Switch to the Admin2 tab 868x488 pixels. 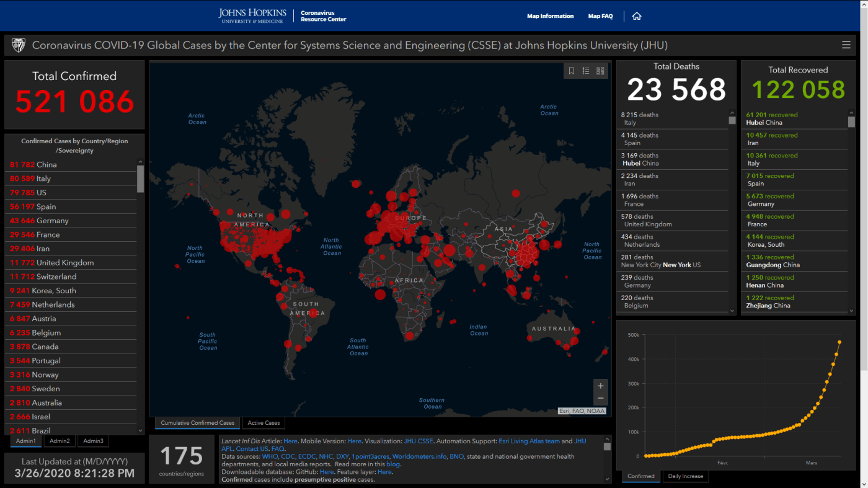pos(60,441)
